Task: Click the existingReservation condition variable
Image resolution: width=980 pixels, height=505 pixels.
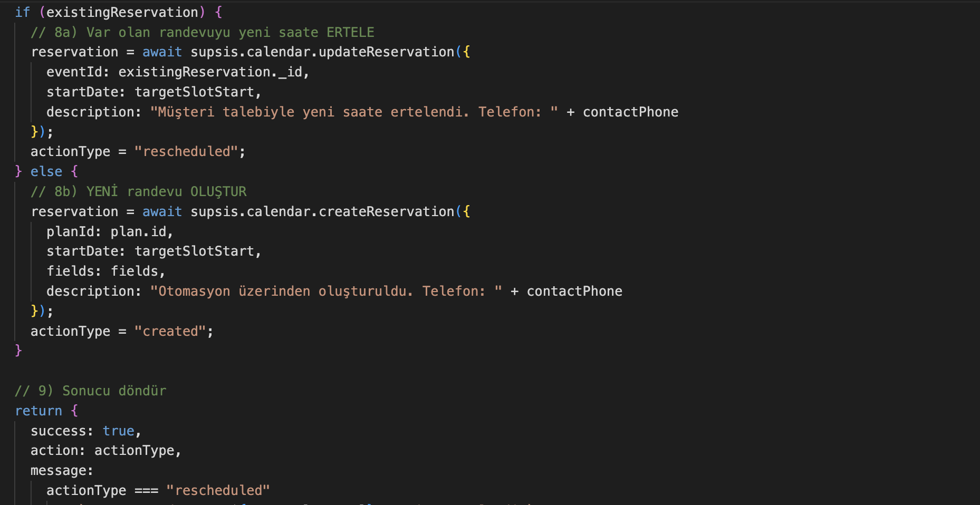Action: coord(122,12)
